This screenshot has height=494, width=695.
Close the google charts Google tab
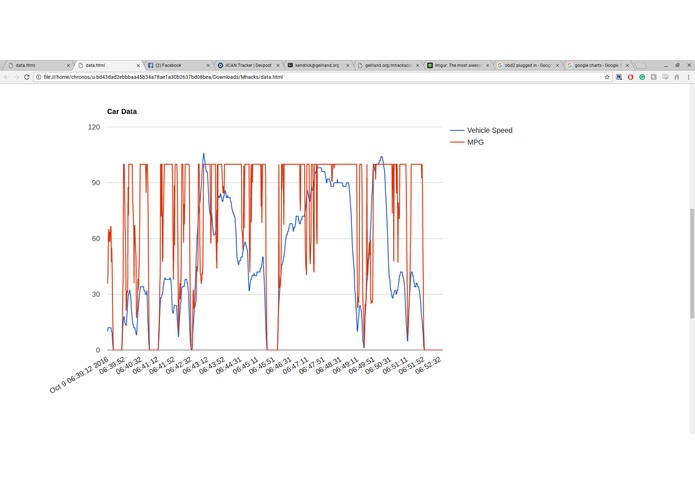pyautogui.click(x=627, y=66)
